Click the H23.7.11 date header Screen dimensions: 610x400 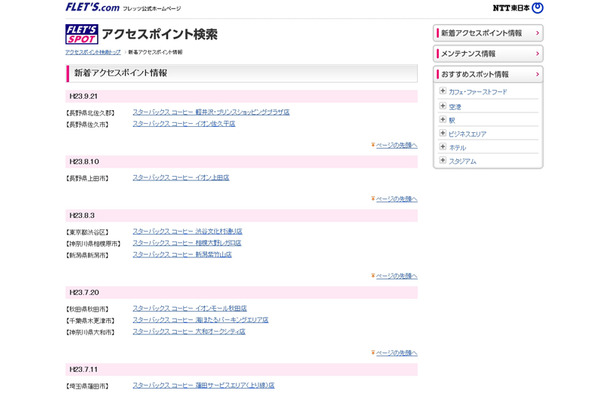(x=241, y=369)
